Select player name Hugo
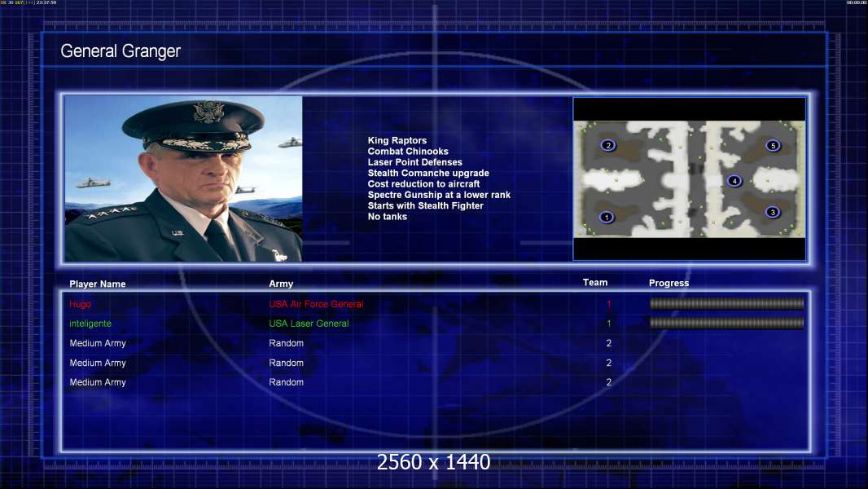Viewport: 868px width, 489px height. click(x=81, y=304)
